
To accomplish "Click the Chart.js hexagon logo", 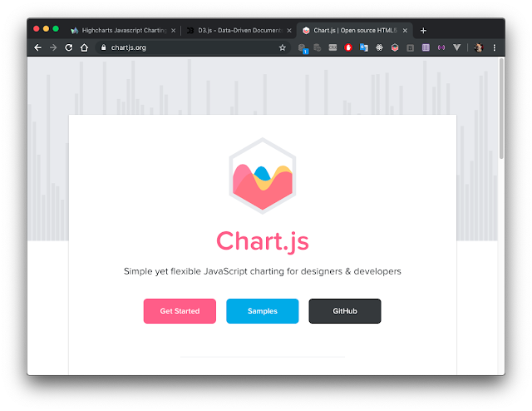I will tap(263, 176).
